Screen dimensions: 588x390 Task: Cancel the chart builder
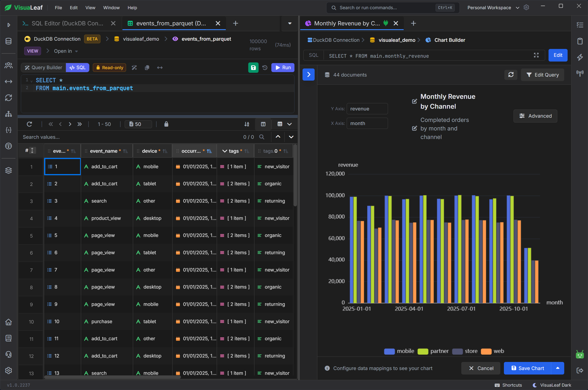tap(481, 368)
